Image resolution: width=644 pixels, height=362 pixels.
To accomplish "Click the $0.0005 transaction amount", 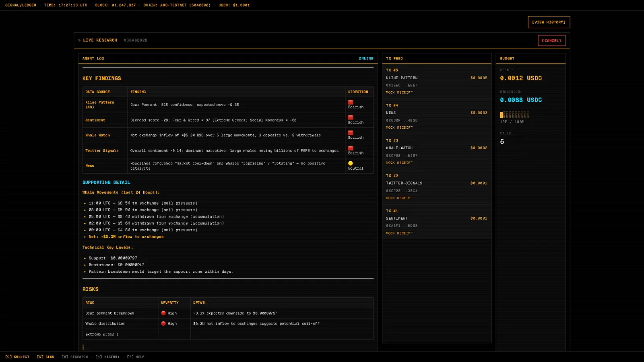I will [479, 78].
